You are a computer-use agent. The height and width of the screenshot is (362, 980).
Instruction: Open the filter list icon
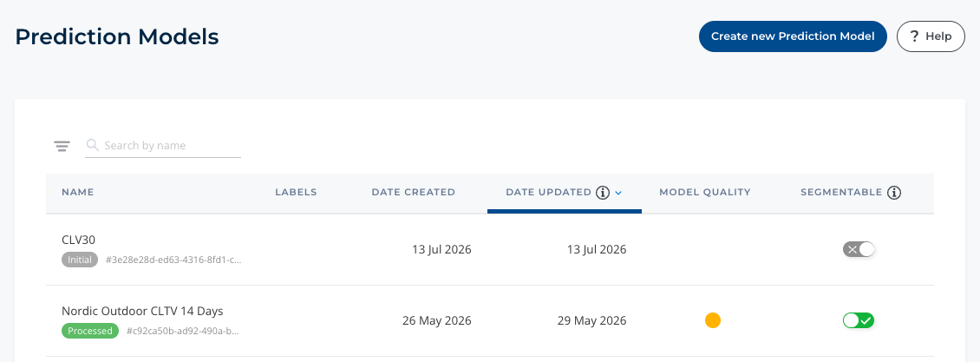62,147
